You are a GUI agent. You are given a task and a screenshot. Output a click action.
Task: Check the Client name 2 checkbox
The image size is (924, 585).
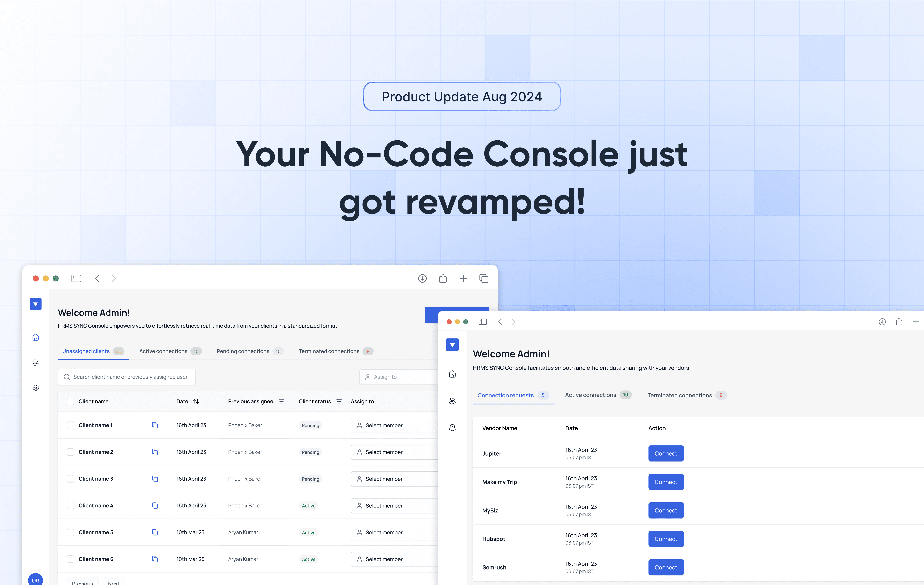[x=71, y=452]
